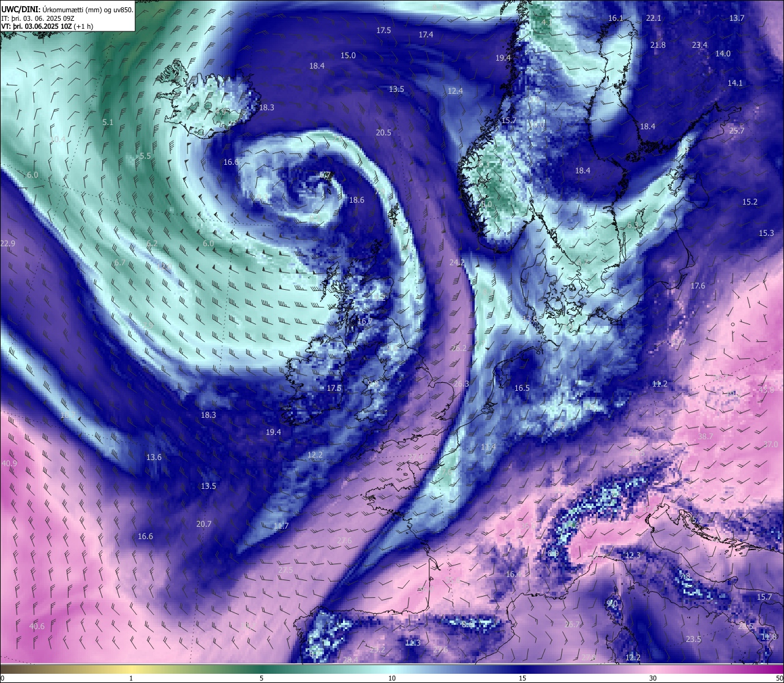784x683 pixels.
Task: Select the 18.6 value near the low center
Action: tap(356, 200)
